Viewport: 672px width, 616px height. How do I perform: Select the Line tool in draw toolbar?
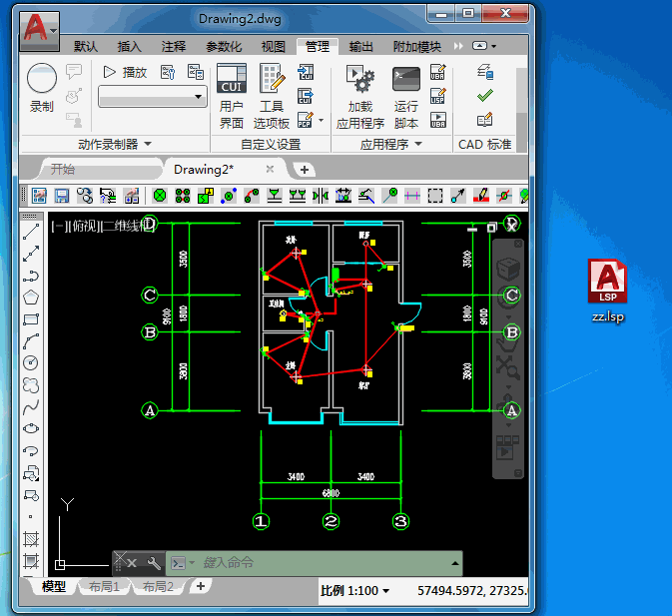[31, 233]
